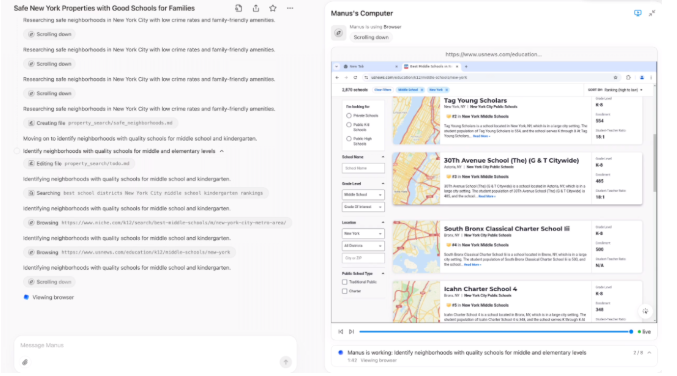Check the Charter school type checkbox
This screenshot has width=677, height=376.
(x=345, y=291)
